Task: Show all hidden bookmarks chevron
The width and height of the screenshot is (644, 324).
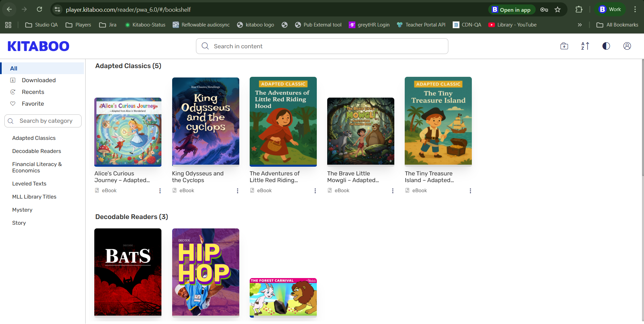Action: [580, 25]
